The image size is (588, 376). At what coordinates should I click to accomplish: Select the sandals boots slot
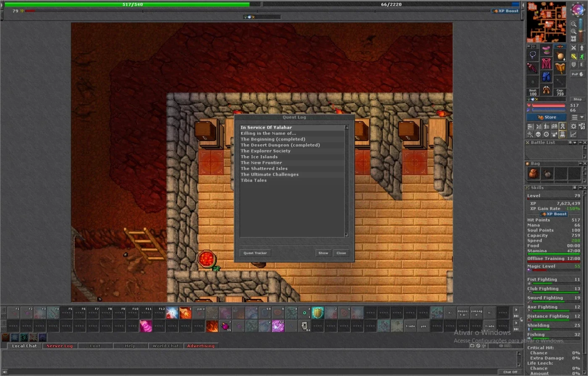point(546,90)
